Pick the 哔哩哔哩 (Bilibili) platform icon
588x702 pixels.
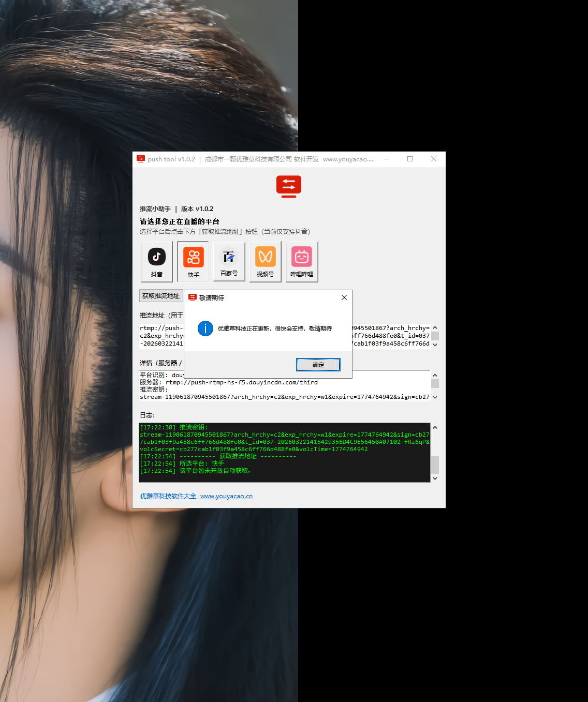[x=302, y=262]
